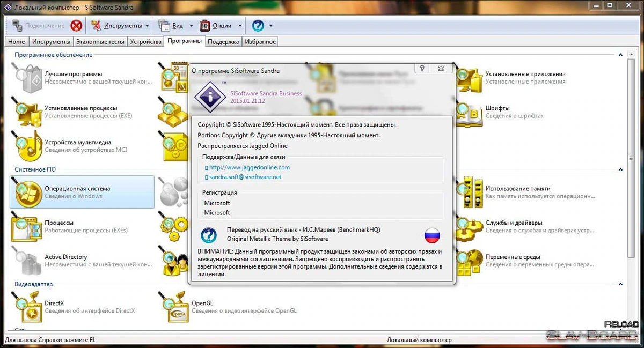The width and height of the screenshot is (644, 348).
Task: Open the Поддержка tab
Action: [x=223, y=42]
